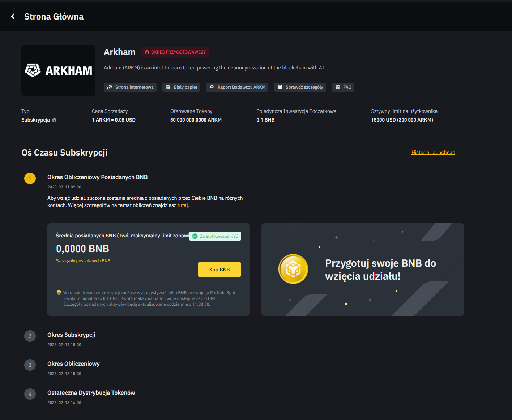Click the Okres Obliczeniowy step title
Screen dimensions: 512x420
coord(73,364)
